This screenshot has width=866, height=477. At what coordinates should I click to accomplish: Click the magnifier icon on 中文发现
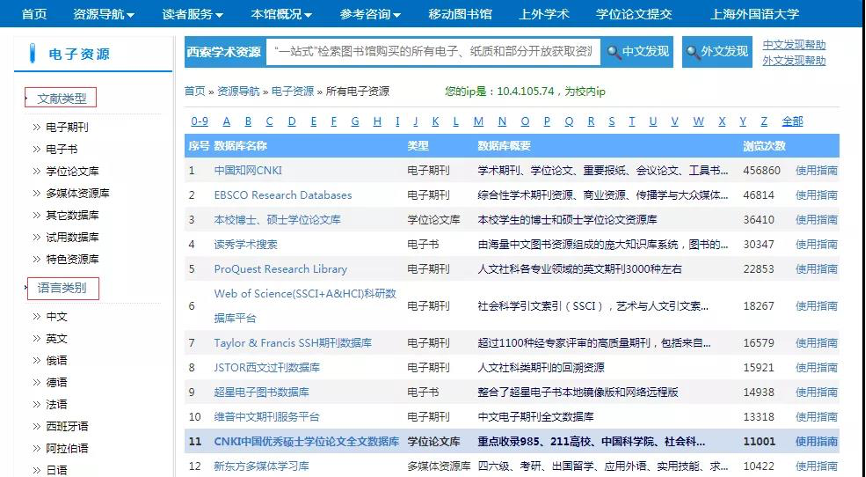612,52
